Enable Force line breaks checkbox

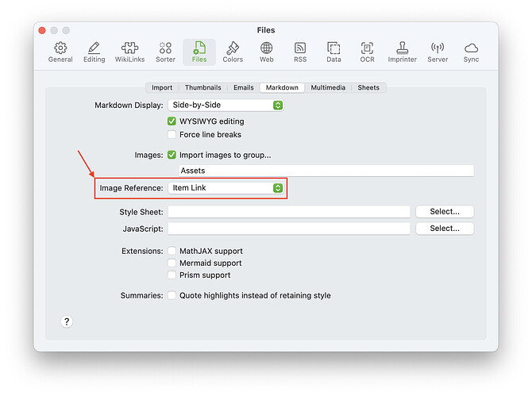pyautogui.click(x=172, y=134)
